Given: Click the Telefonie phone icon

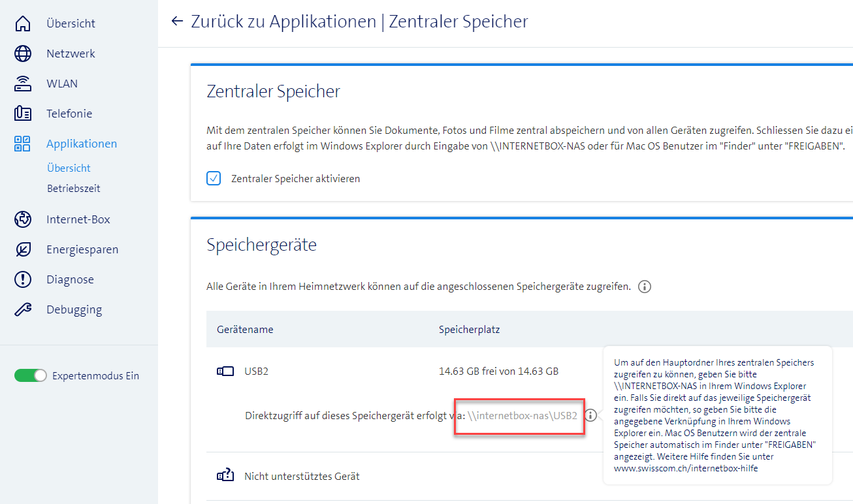Looking at the screenshot, I should (23, 114).
